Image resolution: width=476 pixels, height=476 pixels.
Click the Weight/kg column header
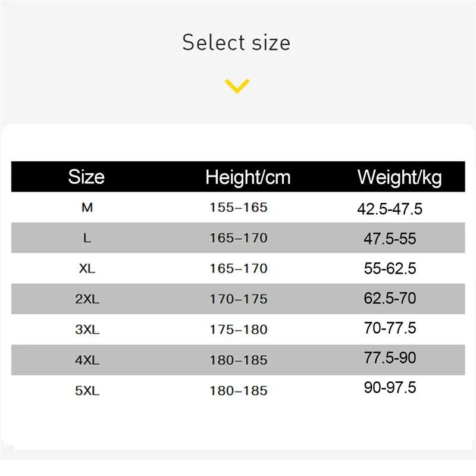pos(399,177)
